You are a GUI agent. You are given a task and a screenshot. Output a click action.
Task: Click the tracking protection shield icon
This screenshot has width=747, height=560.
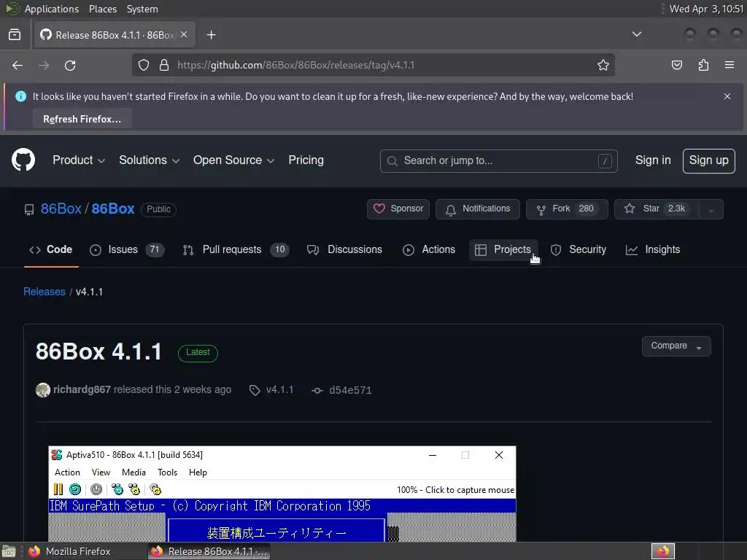point(144,65)
